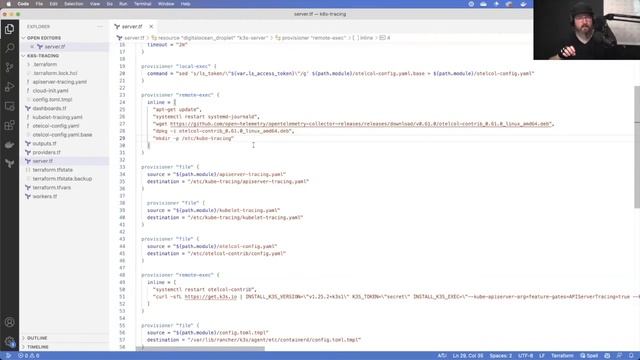Open the Terminal menu
Viewport: 640px width, 360px height.
(142, 4)
